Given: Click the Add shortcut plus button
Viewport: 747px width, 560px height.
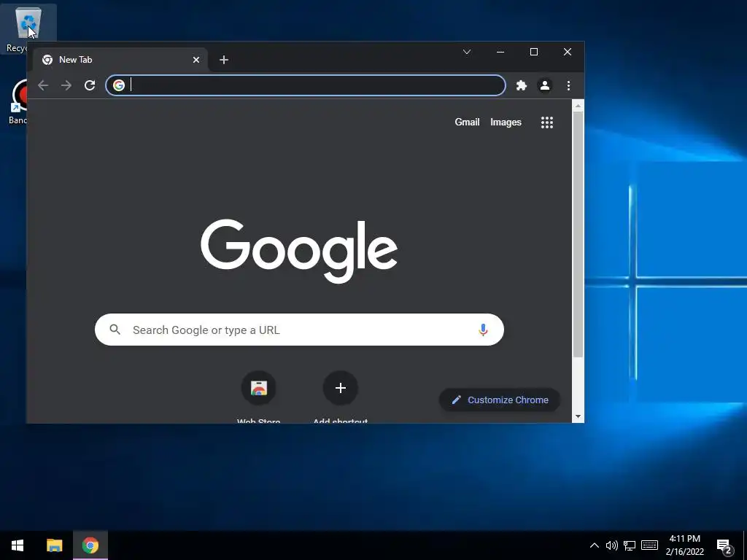Looking at the screenshot, I should pos(340,388).
